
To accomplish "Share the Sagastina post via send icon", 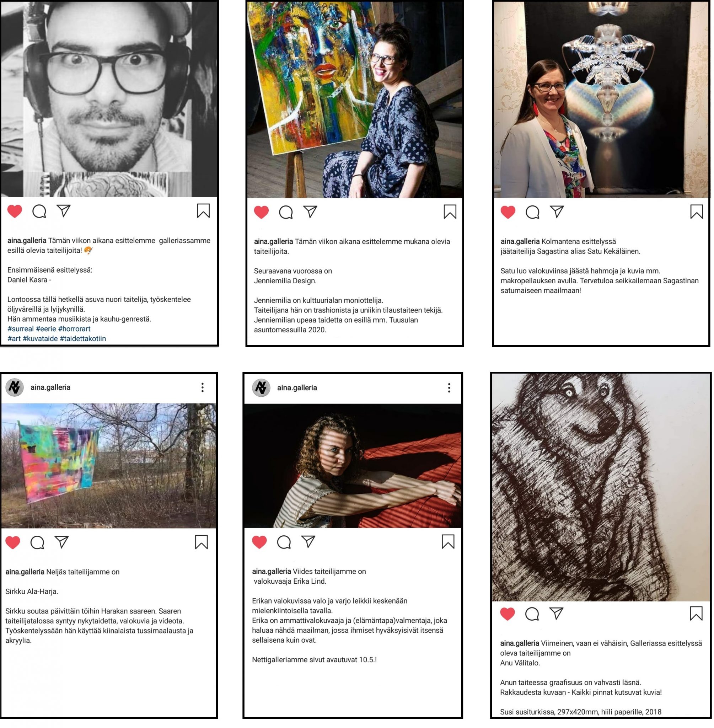I will click(557, 212).
